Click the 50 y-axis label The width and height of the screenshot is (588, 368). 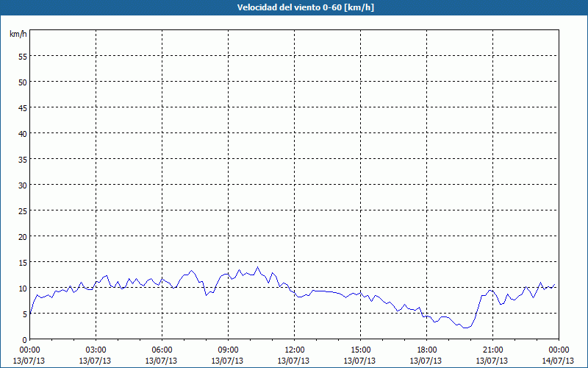click(23, 82)
